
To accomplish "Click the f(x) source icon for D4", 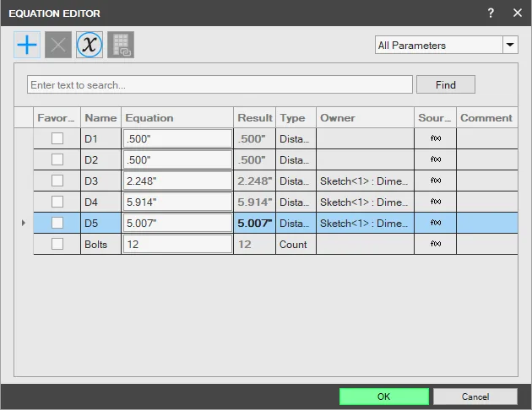I will (436, 202).
